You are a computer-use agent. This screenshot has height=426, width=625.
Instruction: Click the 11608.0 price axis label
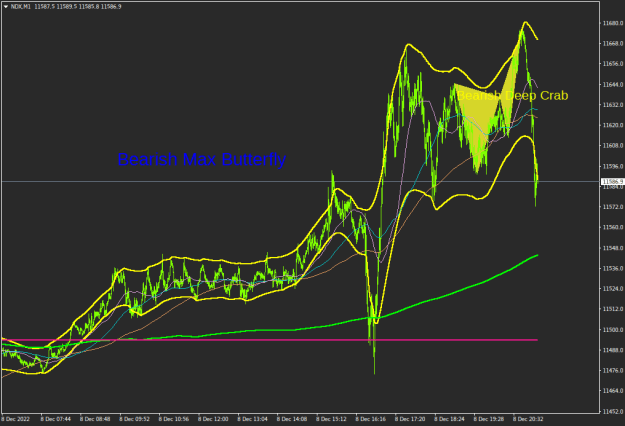[613, 146]
